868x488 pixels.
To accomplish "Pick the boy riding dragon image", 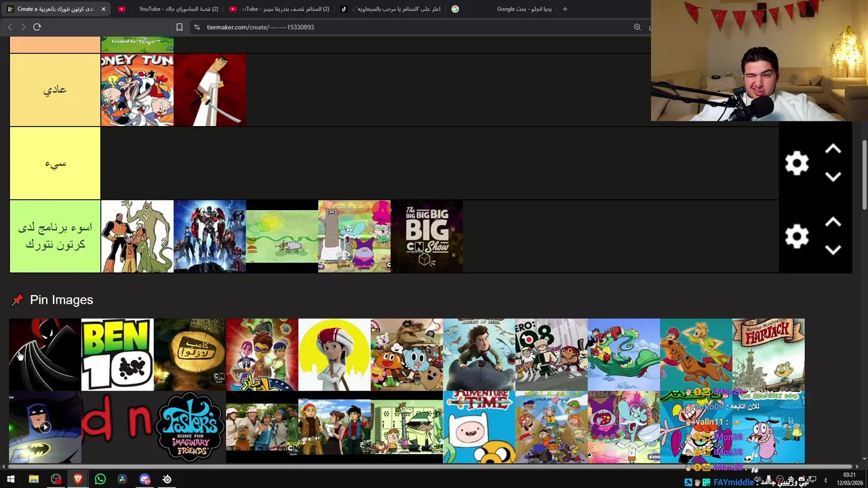I will point(479,354).
